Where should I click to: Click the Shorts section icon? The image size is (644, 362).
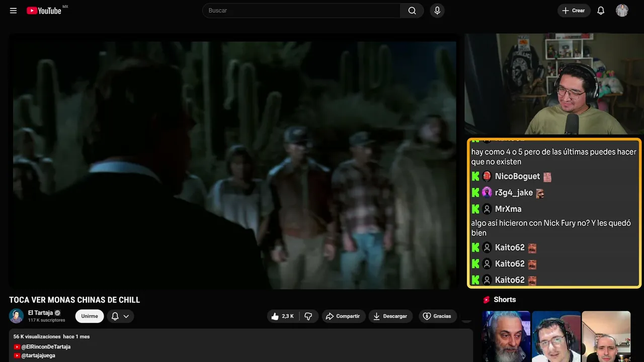pyautogui.click(x=487, y=300)
